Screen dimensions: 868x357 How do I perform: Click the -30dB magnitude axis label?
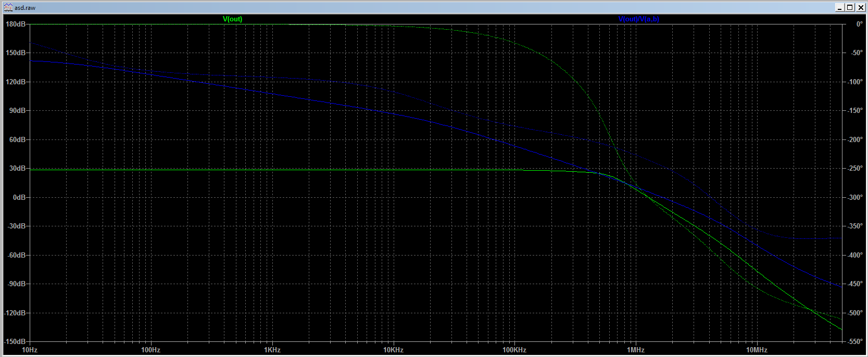pos(16,226)
